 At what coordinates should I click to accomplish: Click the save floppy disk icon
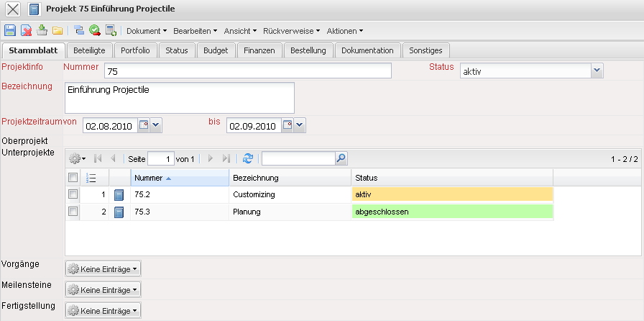[10, 30]
